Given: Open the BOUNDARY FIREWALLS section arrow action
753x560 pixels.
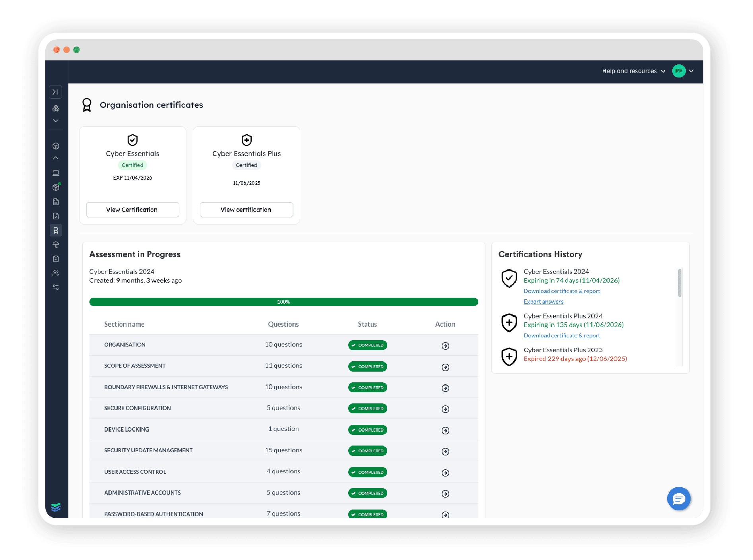Looking at the screenshot, I should coord(445,388).
